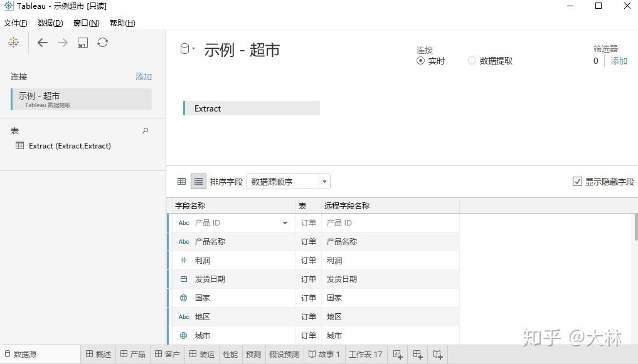Click the Extract table grid icon

click(x=19, y=145)
